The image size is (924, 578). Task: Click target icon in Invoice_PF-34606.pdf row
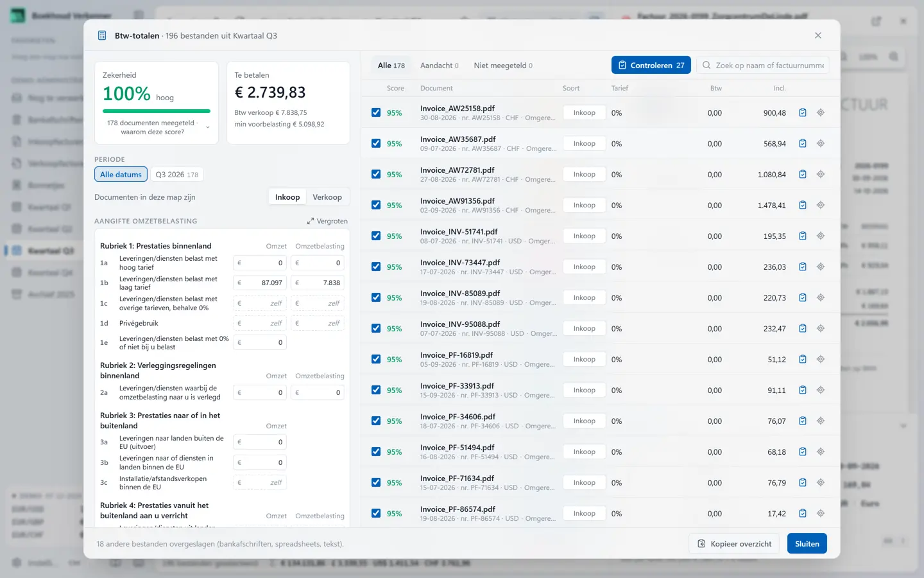pyautogui.click(x=820, y=421)
